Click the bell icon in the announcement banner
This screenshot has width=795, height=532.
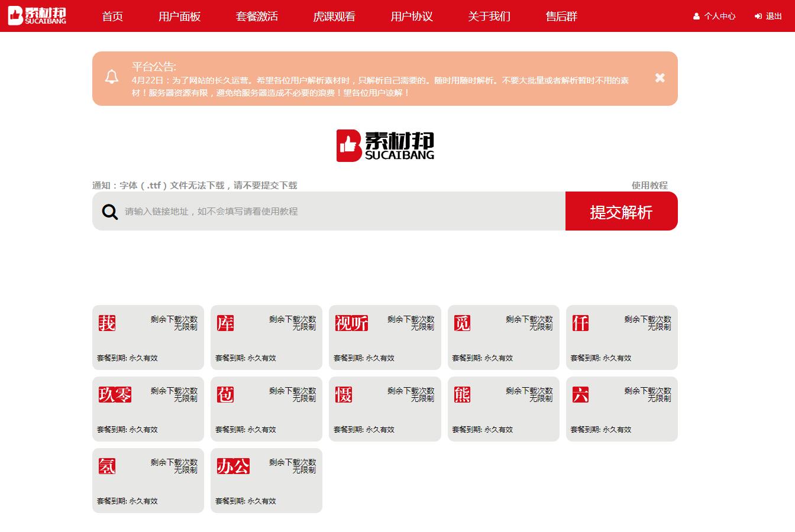coord(112,77)
